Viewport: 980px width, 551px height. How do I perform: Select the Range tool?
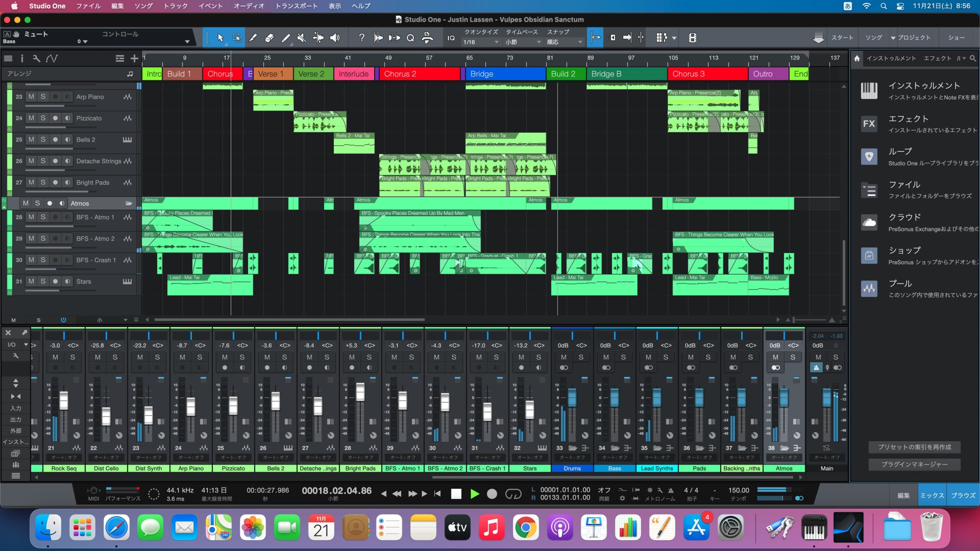point(237,37)
